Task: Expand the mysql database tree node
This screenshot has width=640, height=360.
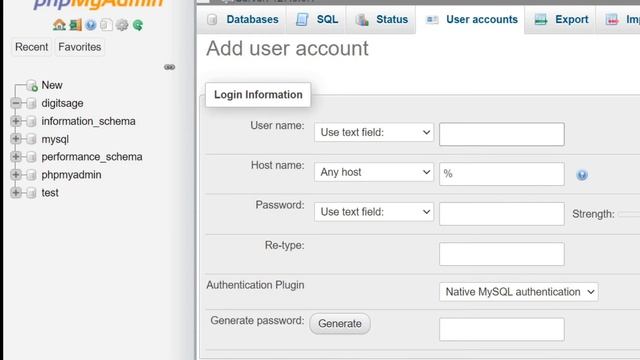Action: (16, 139)
